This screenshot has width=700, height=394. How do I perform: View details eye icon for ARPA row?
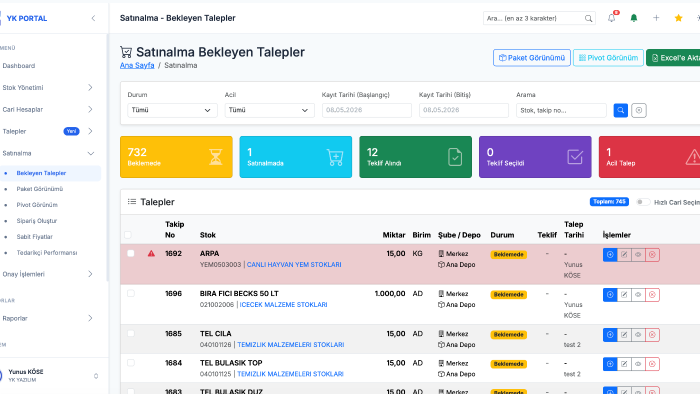pos(638,255)
